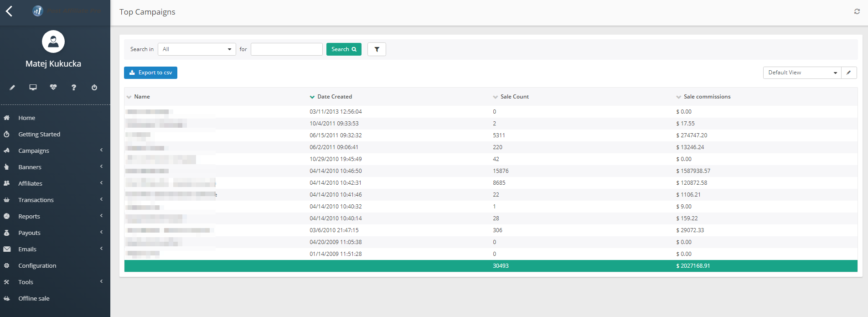Screen dimensions: 868x317
Task: Sort by Date Created column header
Action: coord(334,97)
